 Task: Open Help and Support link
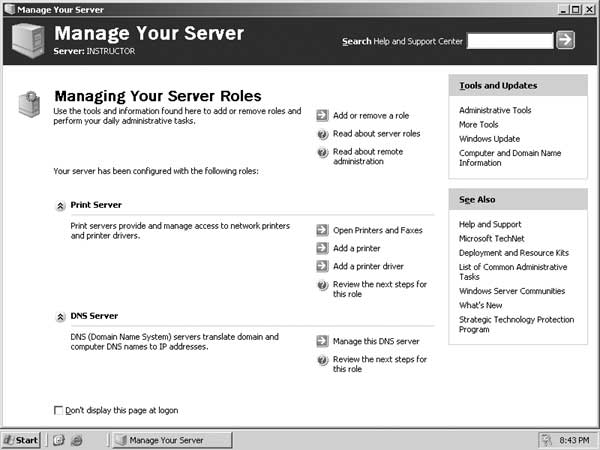pyautogui.click(x=490, y=224)
